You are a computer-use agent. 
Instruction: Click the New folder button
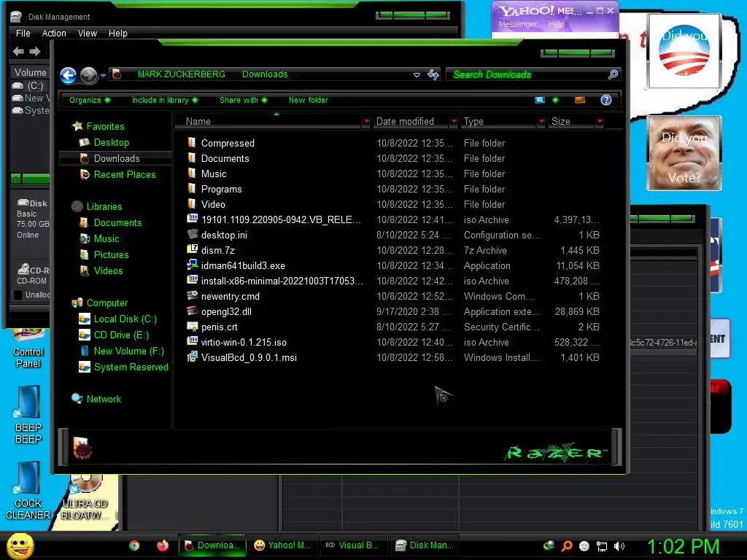point(309,100)
